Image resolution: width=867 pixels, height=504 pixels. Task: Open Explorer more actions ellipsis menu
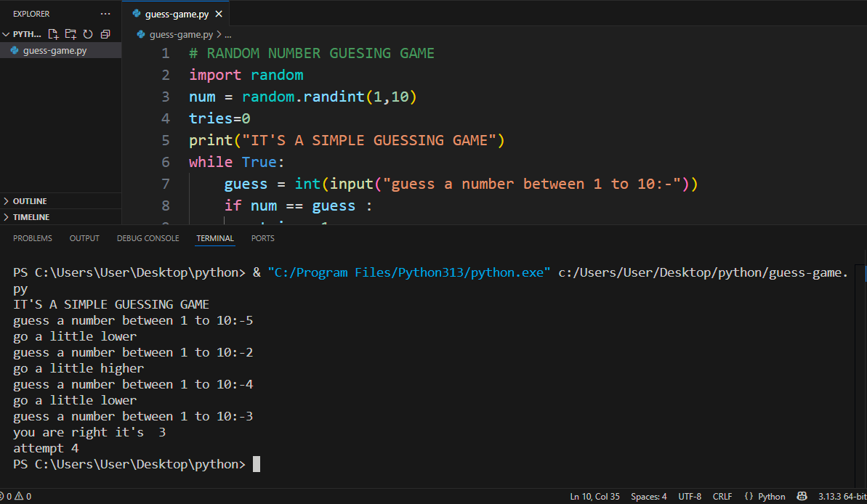tap(105, 14)
